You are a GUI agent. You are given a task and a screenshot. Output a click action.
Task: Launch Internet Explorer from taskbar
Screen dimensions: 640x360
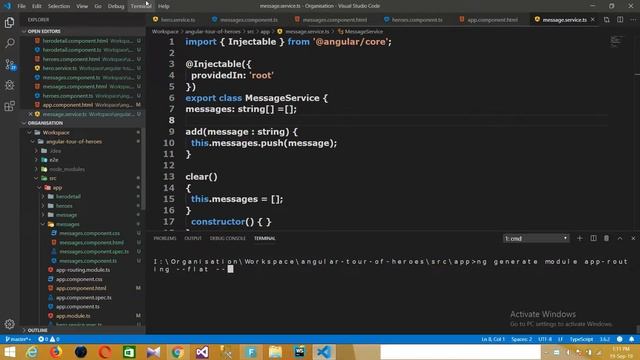point(32,352)
